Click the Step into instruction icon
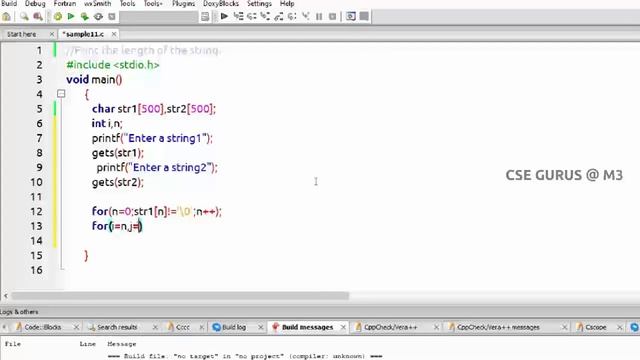640x360 pixels. coord(306,17)
